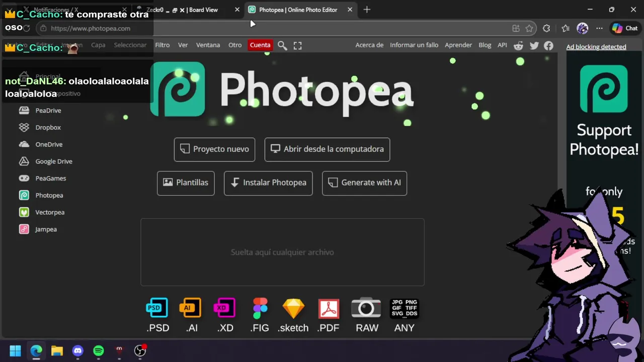This screenshot has height=362, width=644.
Task: Open Jampea in the sidebar
Action: pos(46,229)
